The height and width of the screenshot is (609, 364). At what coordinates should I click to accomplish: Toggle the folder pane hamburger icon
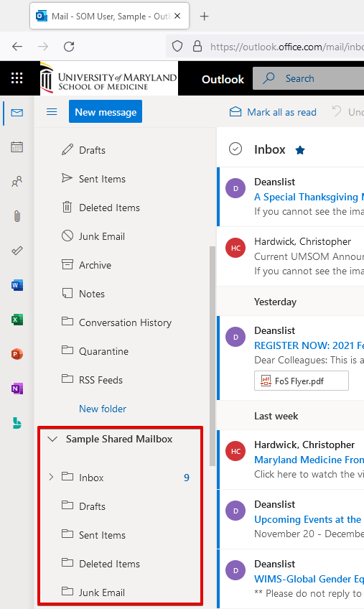point(52,112)
